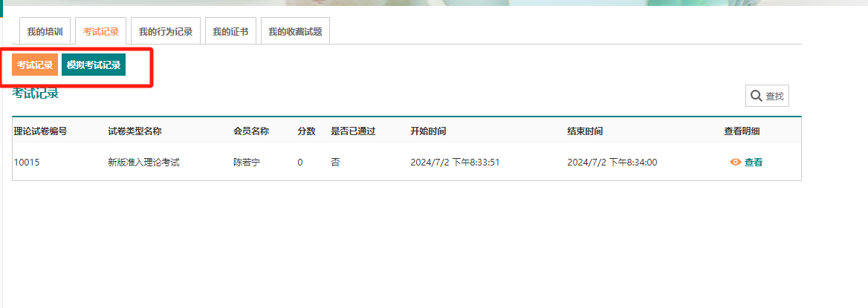Switch to the 我的培训 tab
868x308 pixels.
pyautogui.click(x=45, y=32)
